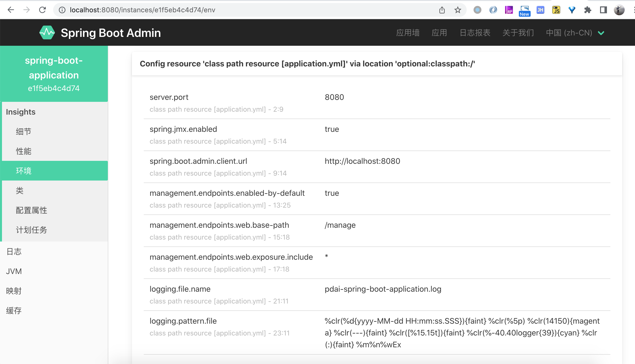The height and width of the screenshot is (364, 635).
Task: Expand the JVM sidebar section
Action: click(x=54, y=271)
